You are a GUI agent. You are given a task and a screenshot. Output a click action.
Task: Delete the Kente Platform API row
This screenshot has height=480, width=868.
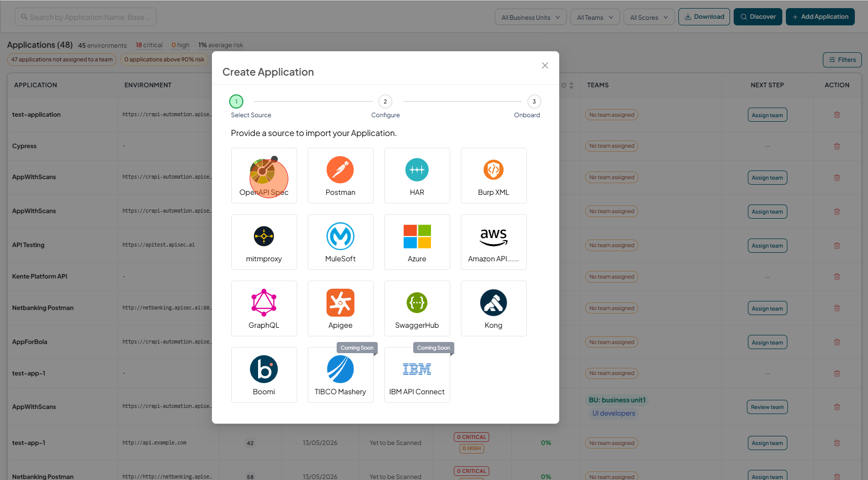pyautogui.click(x=837, y=277)
